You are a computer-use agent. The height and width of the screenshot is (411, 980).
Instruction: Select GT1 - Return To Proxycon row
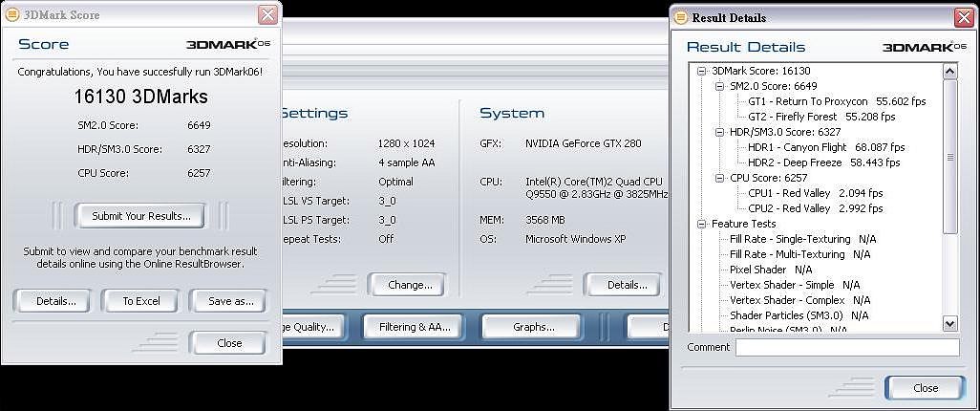pyautogui.click(x=837, y=101)
